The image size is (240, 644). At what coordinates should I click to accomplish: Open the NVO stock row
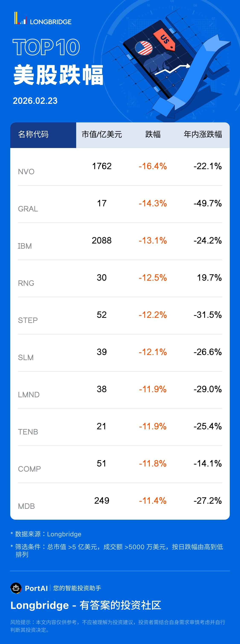click(26, 172)
